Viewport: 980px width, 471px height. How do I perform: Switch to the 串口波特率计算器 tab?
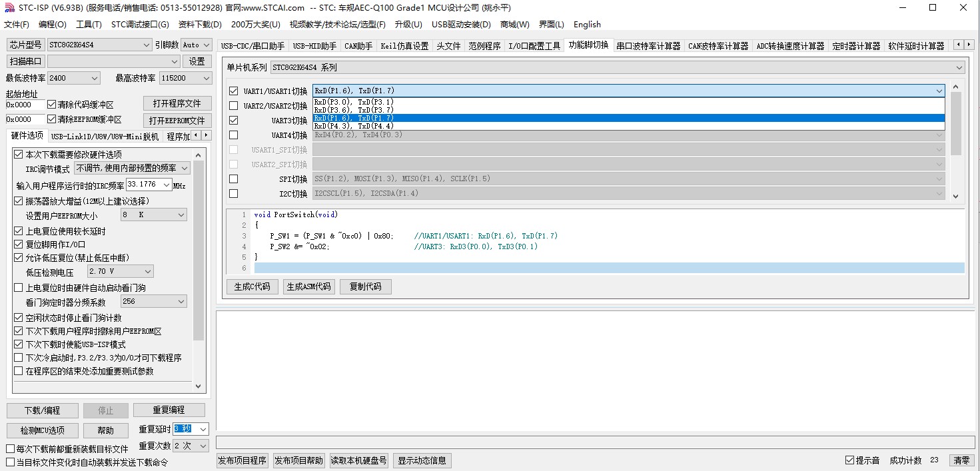coord(648,46)
